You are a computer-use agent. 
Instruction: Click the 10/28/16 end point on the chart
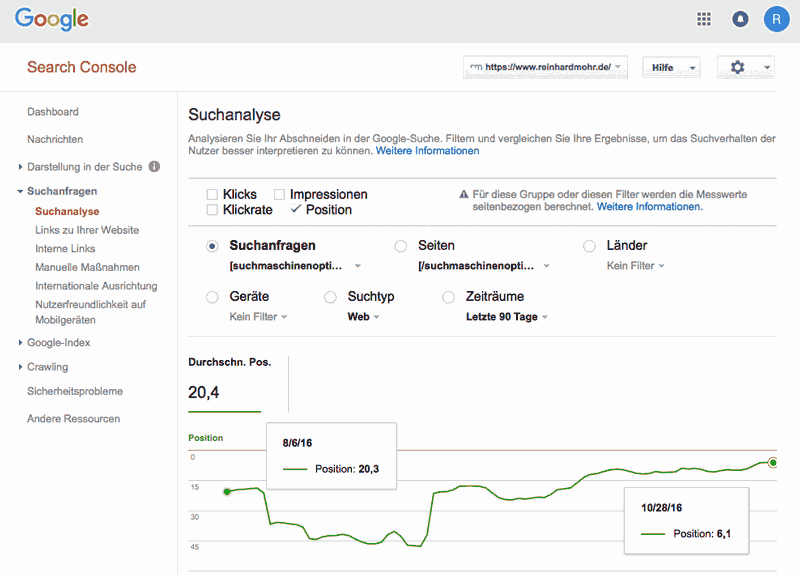pyautogui.click(x=773, y=461)
